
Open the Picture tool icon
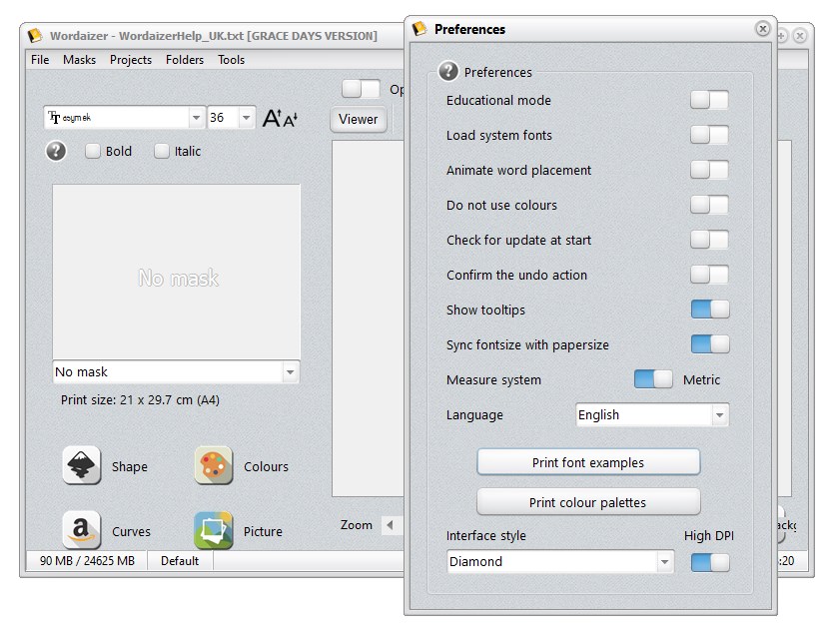(213, 530)
